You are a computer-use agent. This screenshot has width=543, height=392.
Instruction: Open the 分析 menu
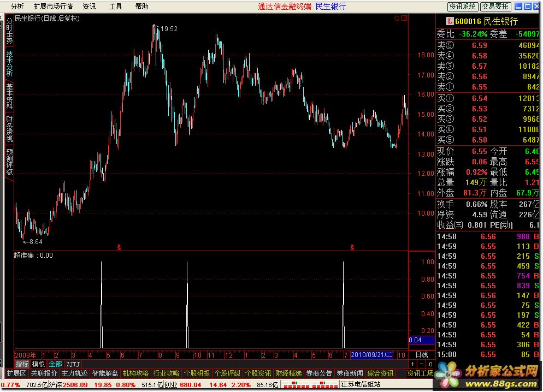coord(17,6)
